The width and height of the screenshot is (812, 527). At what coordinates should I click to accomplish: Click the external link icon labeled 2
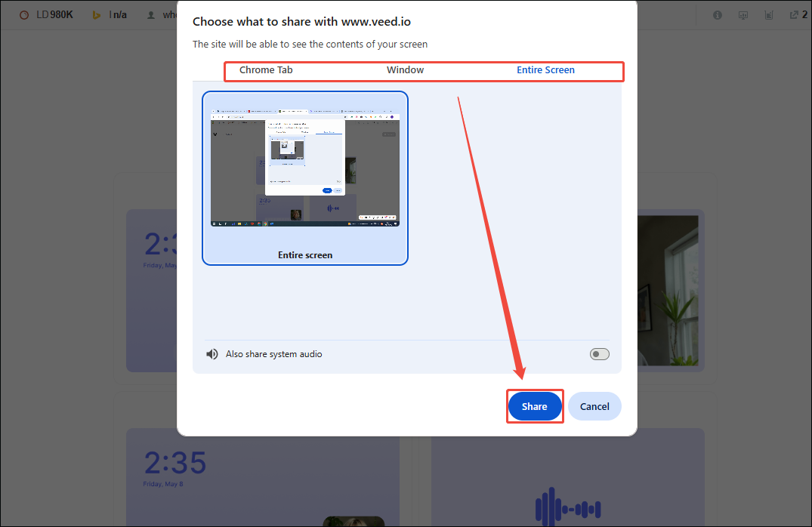(795, 14)
